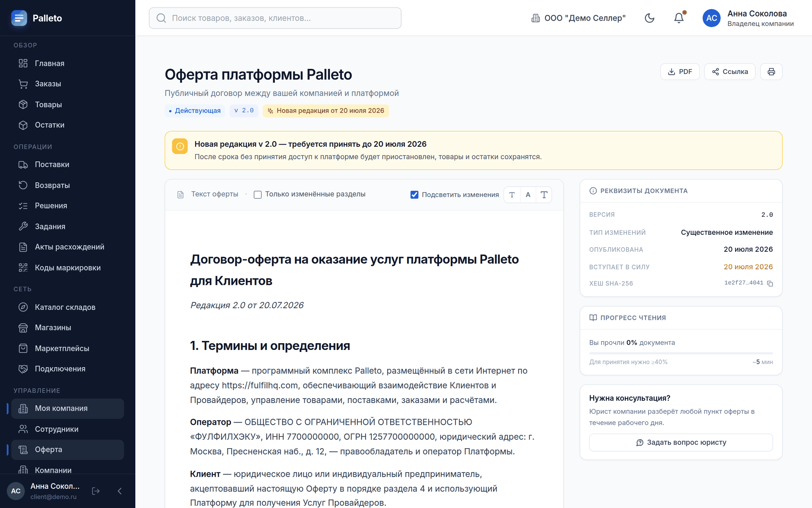Click text Редакция 2.0 от 20.07.2026
812x508 pixels.
click(x=247, y=305)
